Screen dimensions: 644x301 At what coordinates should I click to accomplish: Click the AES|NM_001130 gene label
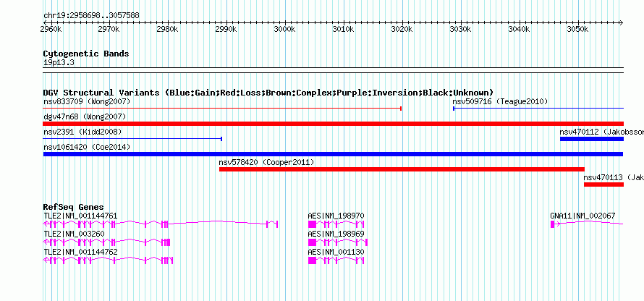(x=336, y=252)
